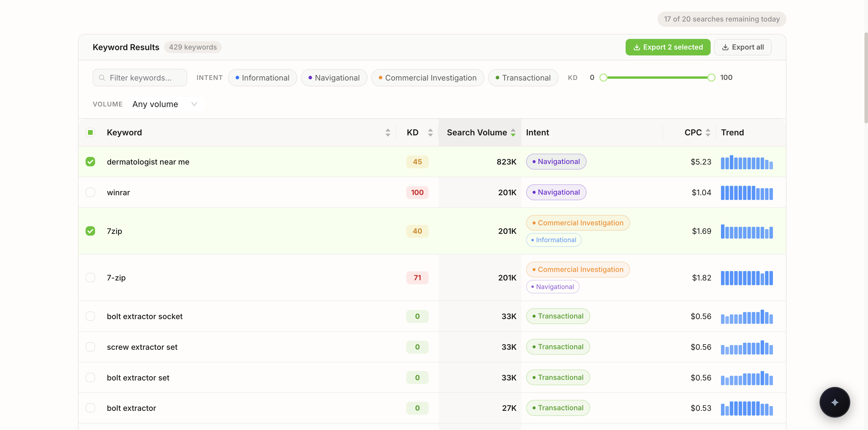This screenshot has width=868, height=430.
Task: Click the sort icon on the KD column
Action: point(430,132)
